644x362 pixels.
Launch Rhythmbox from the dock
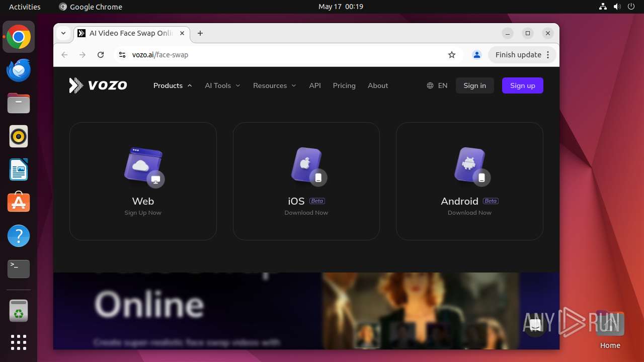[x=19, y=136]
